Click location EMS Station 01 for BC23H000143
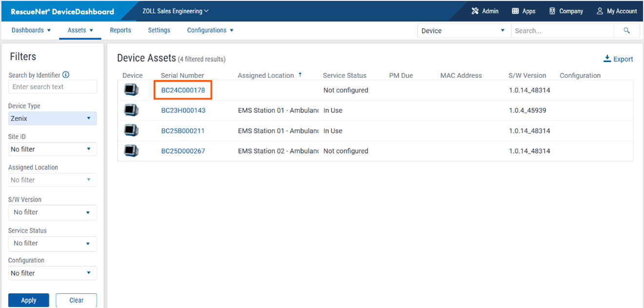 point(278,110)
